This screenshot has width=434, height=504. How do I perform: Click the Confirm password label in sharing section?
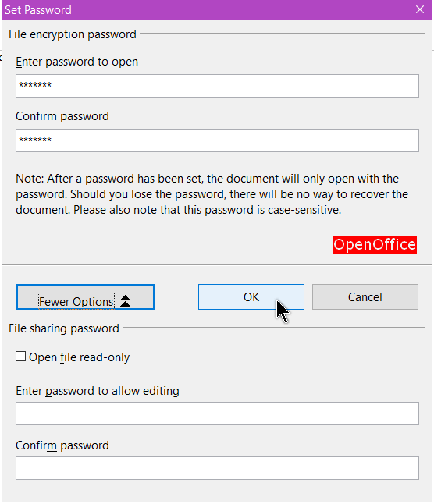62,445
